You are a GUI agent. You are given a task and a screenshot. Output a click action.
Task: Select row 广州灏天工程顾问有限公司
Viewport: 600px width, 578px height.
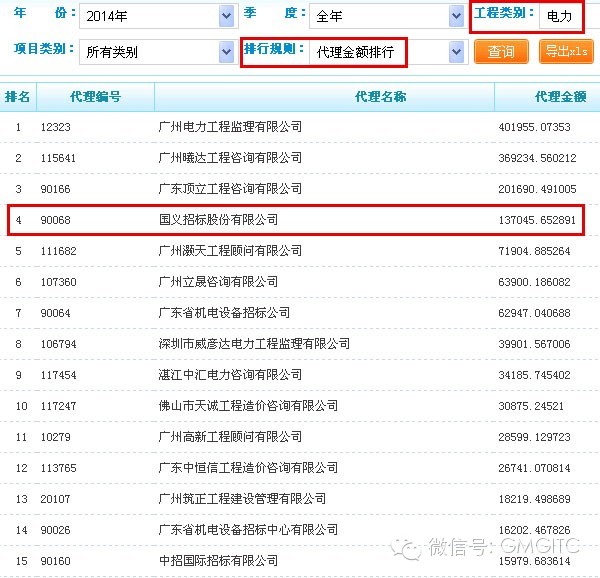[x=300, y=251]
